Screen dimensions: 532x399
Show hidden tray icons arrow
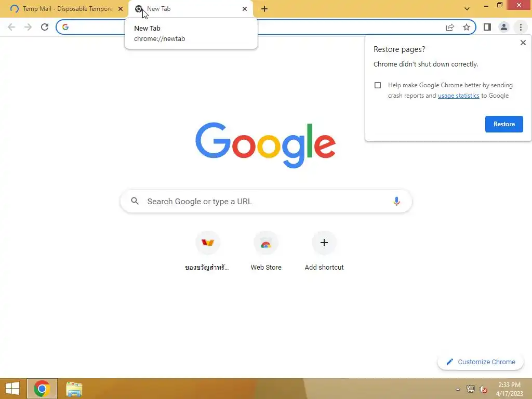coord(458,389)
